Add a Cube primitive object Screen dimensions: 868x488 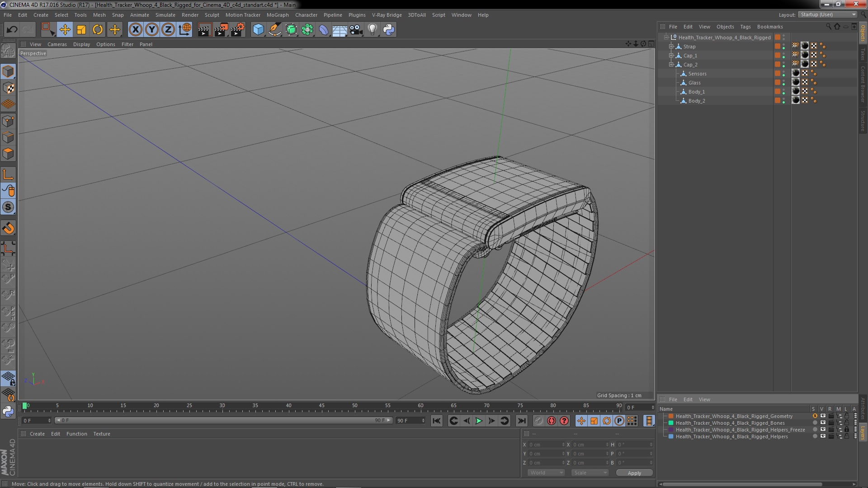(258, 30)
